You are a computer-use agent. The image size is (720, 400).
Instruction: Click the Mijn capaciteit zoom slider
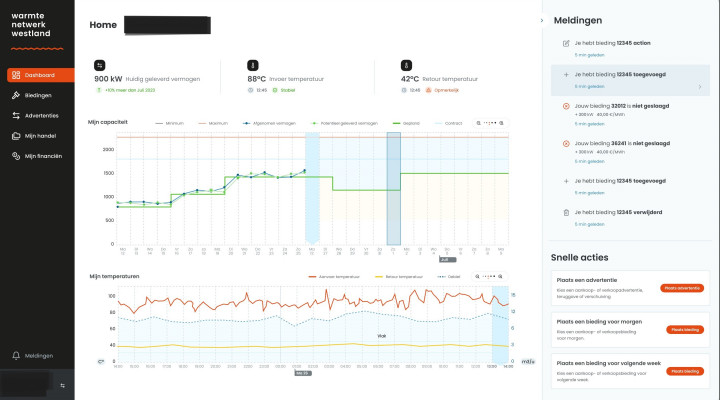click(490, 123)
